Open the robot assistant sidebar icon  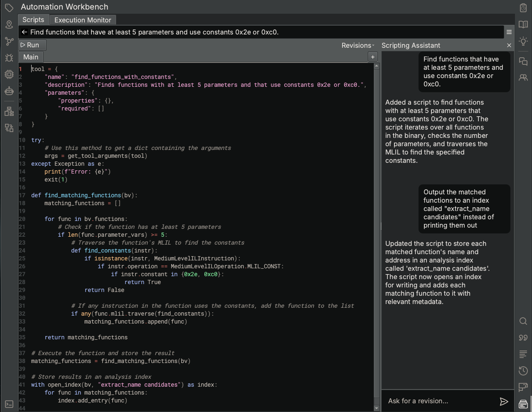tap(9, 91)
